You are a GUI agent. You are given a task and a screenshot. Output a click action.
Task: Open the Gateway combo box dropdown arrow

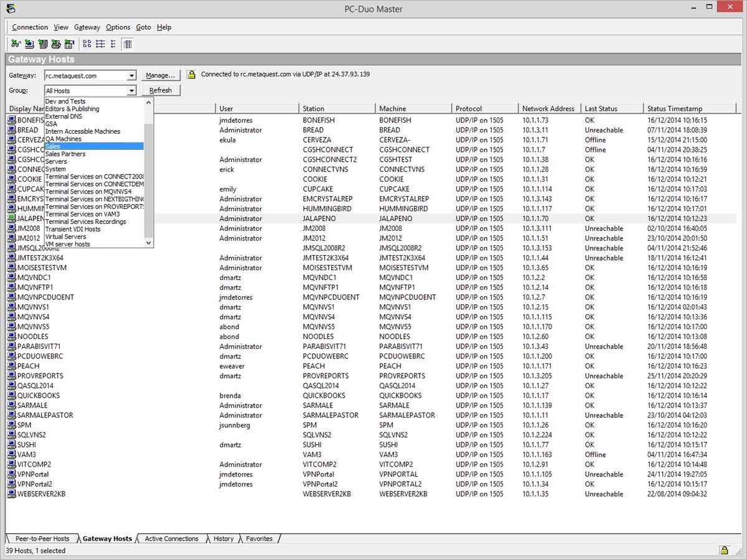(131, 76)
